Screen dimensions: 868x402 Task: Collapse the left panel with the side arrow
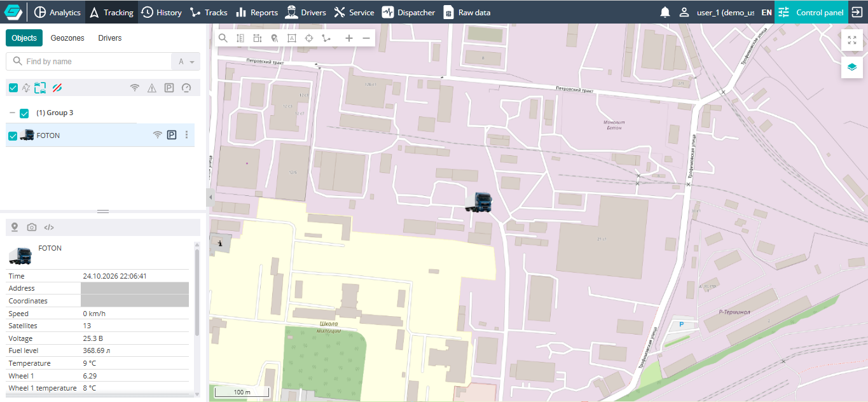tap(210, 198)
